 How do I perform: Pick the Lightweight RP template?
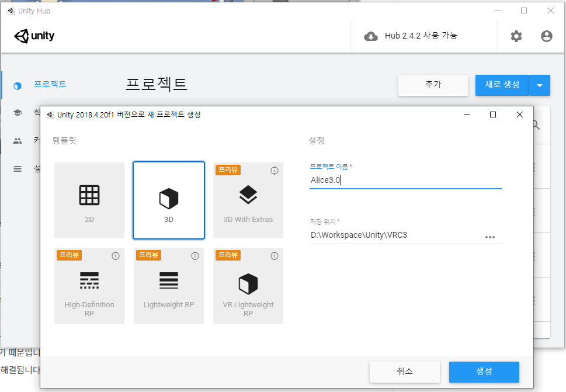pyautogui.click(x=169, y=286)
